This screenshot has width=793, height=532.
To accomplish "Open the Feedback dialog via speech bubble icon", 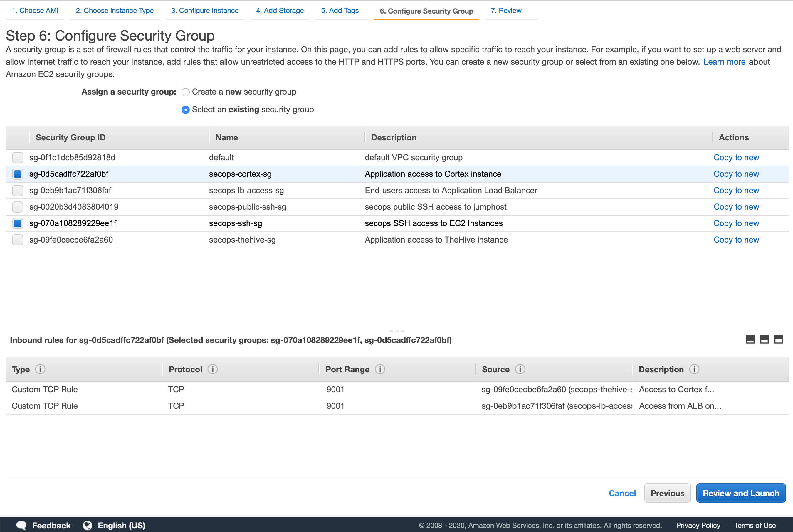I will [x=21, y=525].
